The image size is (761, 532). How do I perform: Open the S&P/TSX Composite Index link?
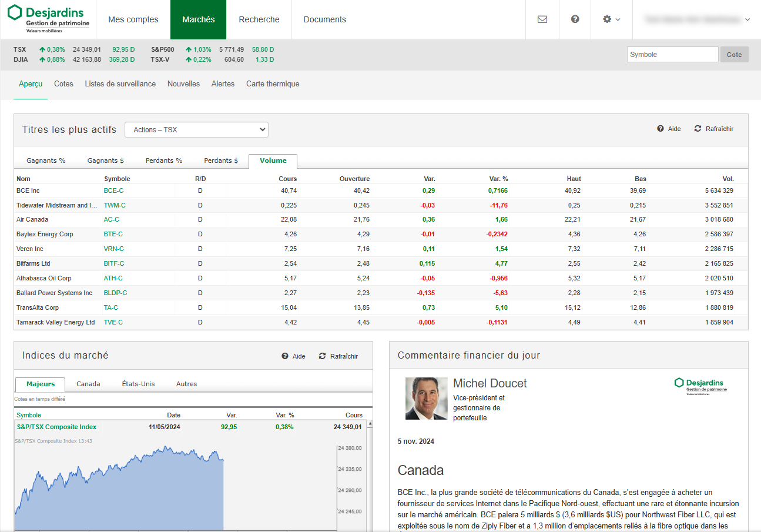pos(56,427)
